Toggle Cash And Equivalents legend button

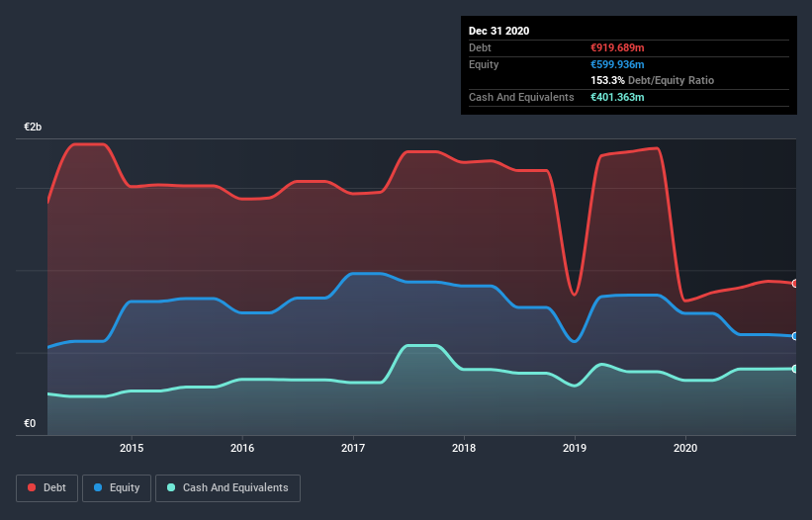click(227, 488)
